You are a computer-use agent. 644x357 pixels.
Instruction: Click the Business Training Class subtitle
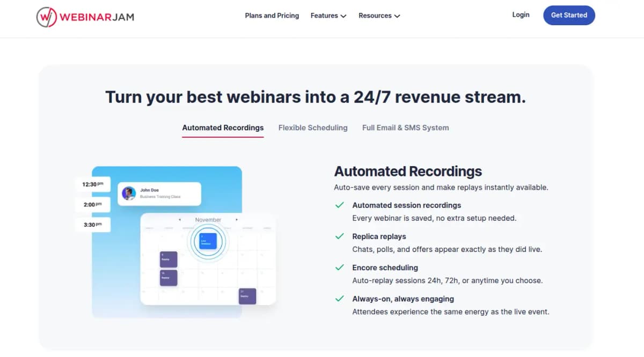(x=160, y=197)
